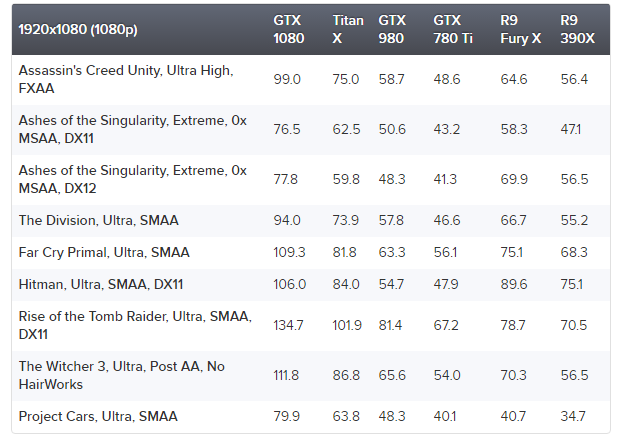Viewport: 624px width, 442px height.
Task: Click the 1920x1080 (1080p) header cell
Action: click(x=78, y=29)
